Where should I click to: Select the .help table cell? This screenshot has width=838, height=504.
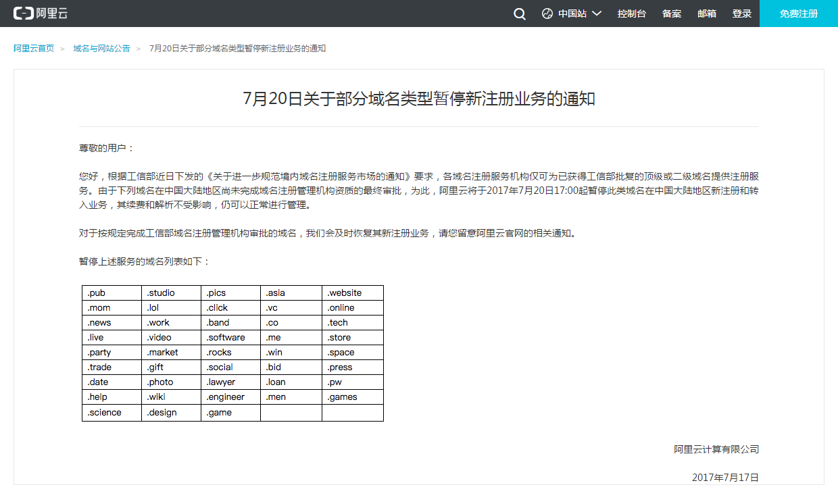click(112, 397)
